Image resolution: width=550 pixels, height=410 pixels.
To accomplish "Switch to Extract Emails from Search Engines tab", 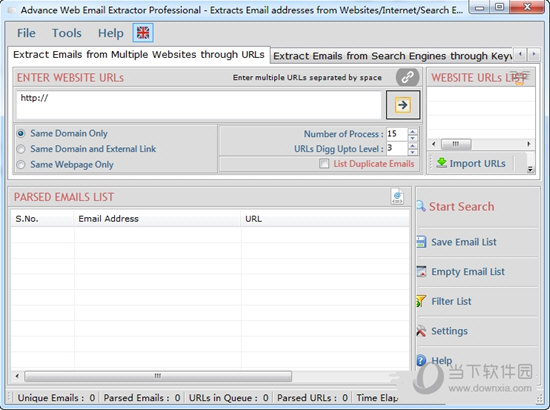I will pos(392,56).
